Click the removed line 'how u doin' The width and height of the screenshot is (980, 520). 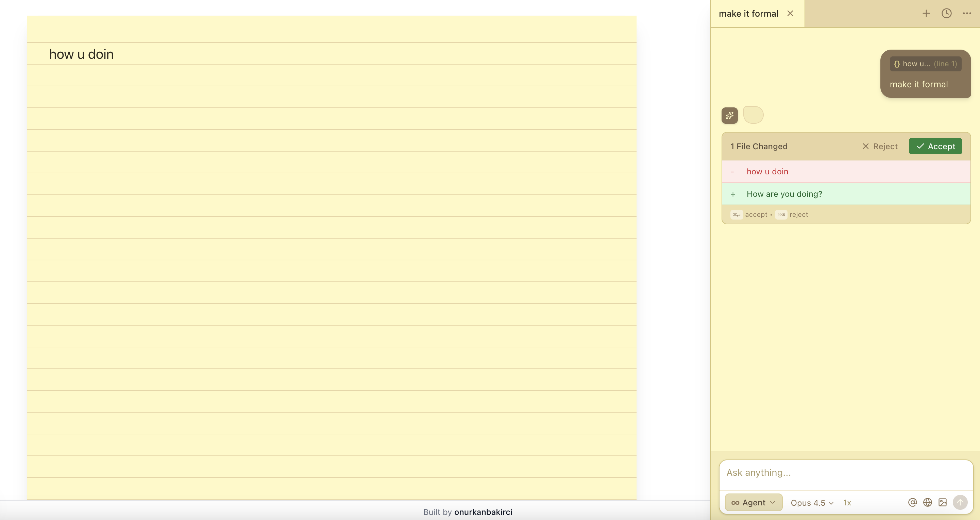point(767,171)
